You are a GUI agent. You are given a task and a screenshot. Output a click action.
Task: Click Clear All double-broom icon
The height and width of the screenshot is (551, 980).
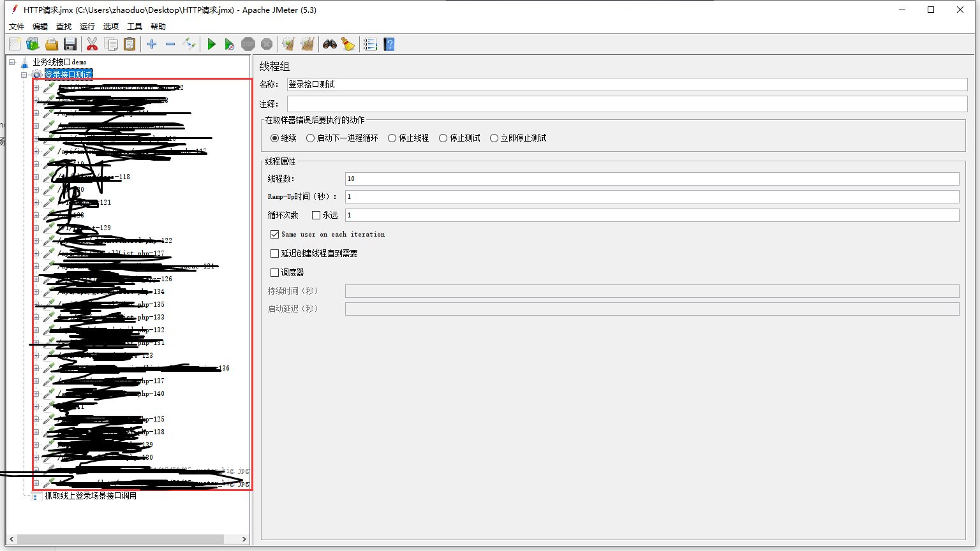pos(308,44)
